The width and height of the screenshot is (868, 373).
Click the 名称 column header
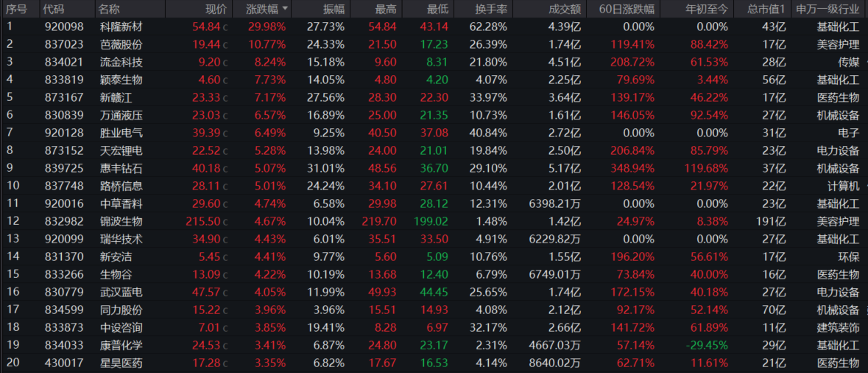coord(109,9)
